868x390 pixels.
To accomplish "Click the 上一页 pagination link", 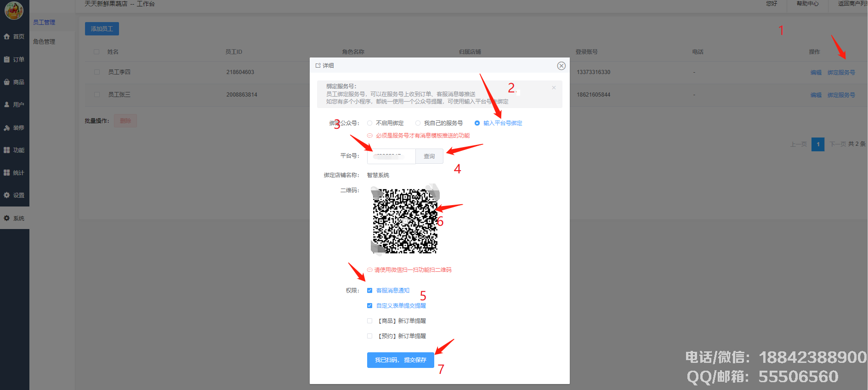I will click(798, 144).
